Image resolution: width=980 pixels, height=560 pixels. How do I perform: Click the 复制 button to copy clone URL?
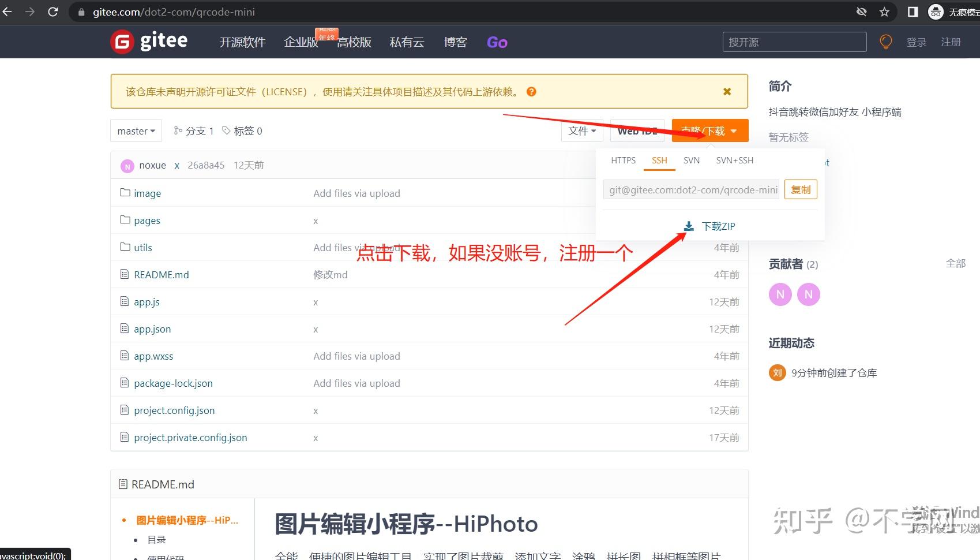[801, 189]
